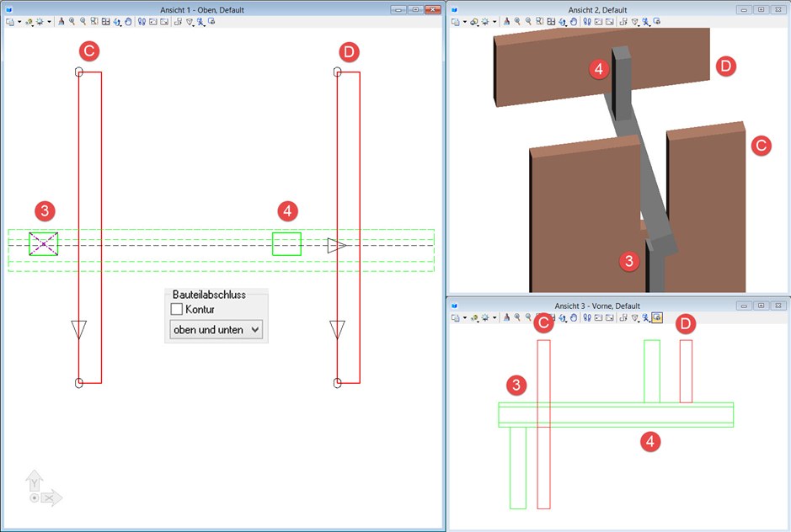The height and width of the screenshot is (532, 791).
Task: Close the Ansicht 1 window
Action: 433,9
